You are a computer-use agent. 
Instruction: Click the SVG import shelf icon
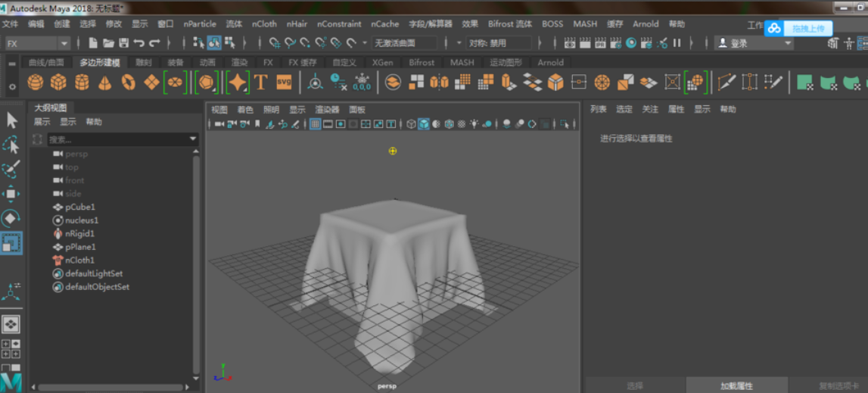pos(284,83)
